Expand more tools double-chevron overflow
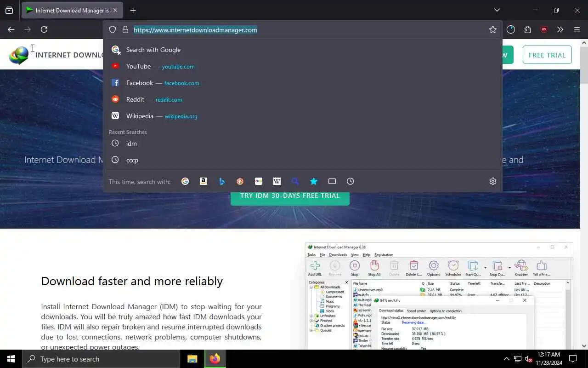 point(560,29)
